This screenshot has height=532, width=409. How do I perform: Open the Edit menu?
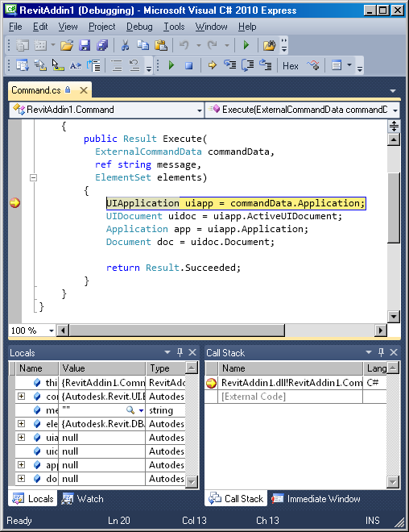click(x=40, y=27)
